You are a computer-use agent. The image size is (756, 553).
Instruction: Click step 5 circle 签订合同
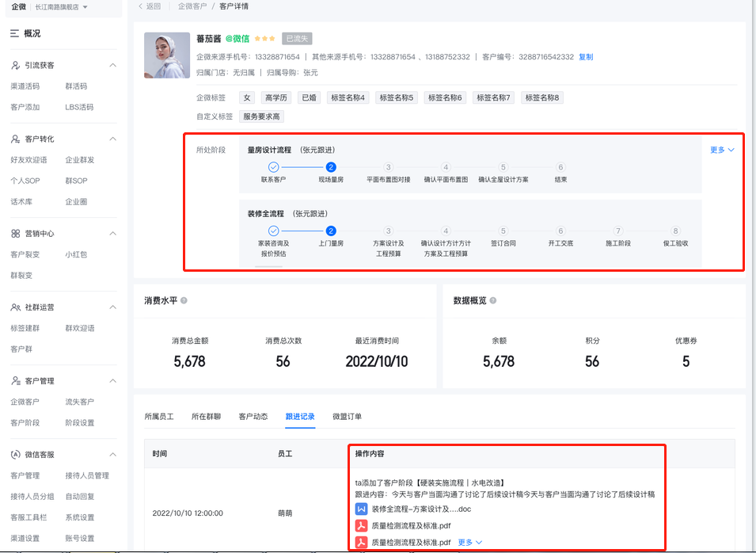(x=503, y=231)
